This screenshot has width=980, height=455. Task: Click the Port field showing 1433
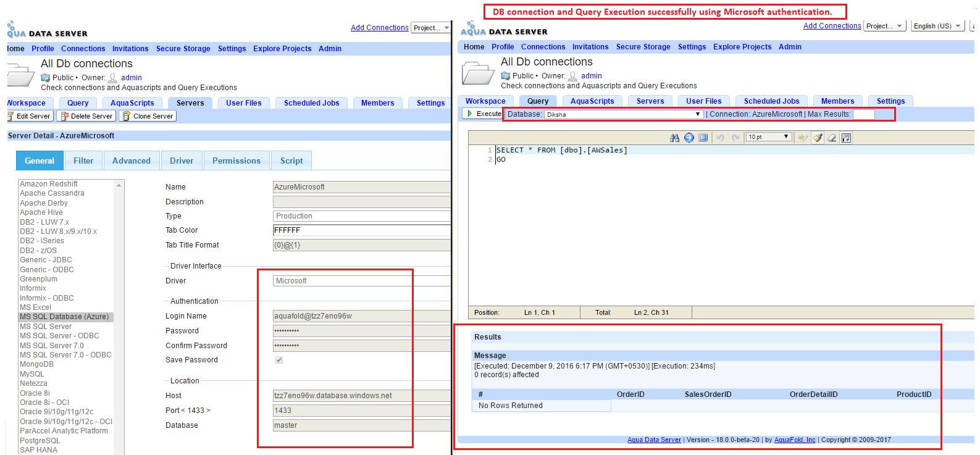[362, 411]
